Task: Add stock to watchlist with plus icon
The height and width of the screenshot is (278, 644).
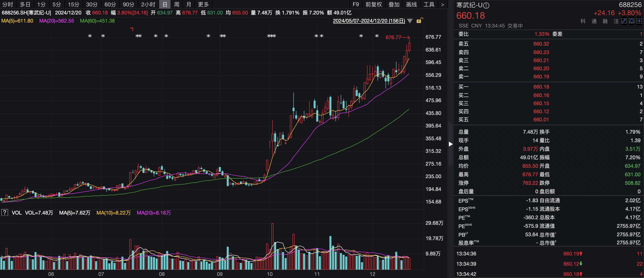Action: tap(639, 21)
